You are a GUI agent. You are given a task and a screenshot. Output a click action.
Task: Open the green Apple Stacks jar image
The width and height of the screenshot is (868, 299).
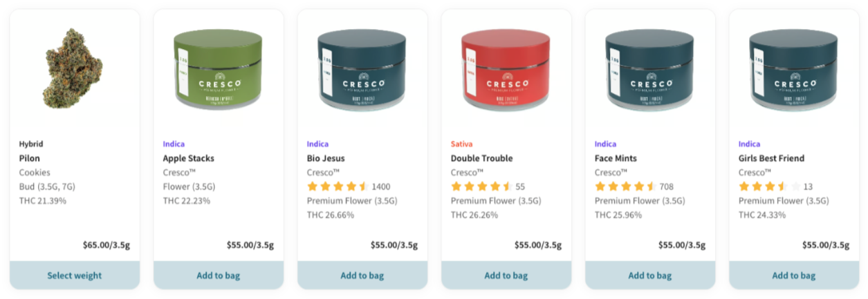pyautogui.click(x=219, y=69)
